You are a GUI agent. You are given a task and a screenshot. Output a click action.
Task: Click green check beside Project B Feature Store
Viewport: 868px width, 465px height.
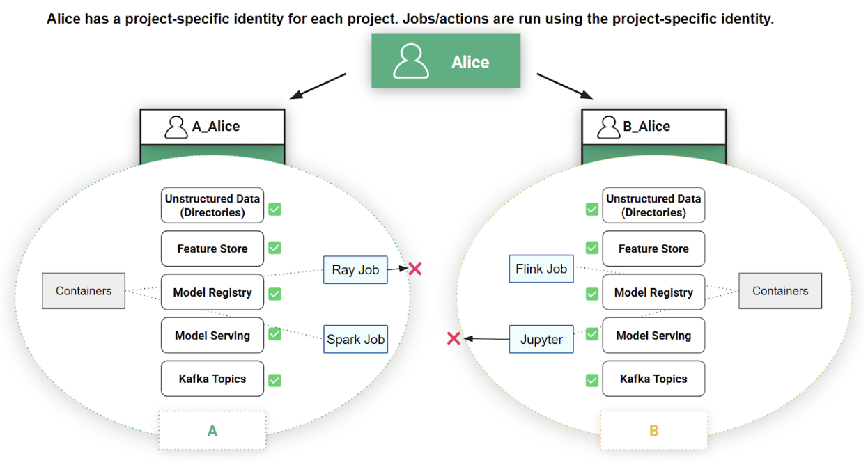point(591,248)
